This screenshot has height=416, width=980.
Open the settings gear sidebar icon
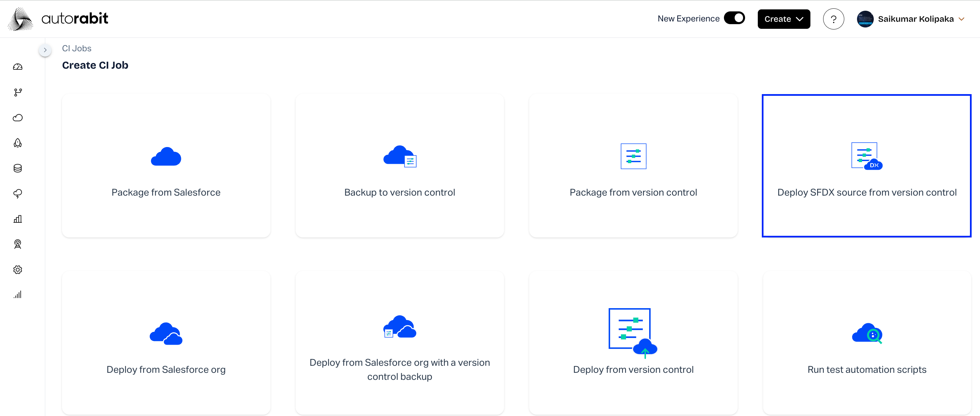click(17, 270)
